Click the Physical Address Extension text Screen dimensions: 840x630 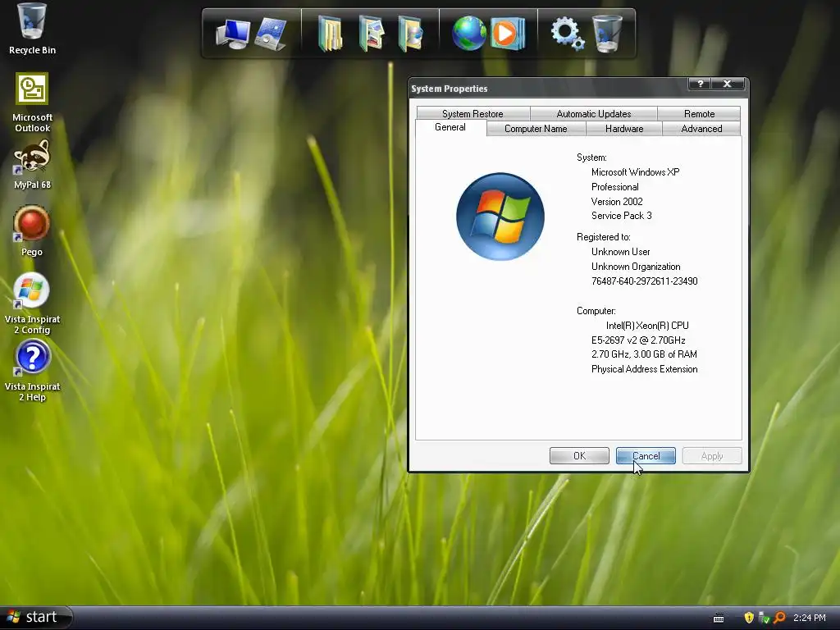pyautogui.click(x=645, y=369)
